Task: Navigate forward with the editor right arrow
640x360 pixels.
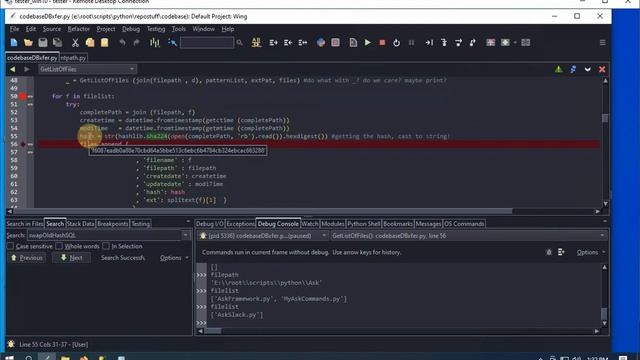Action: click(27, 69)
